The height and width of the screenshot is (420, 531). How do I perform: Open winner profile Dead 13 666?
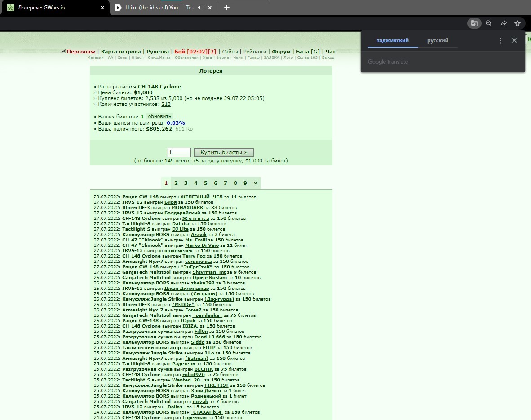210,337
